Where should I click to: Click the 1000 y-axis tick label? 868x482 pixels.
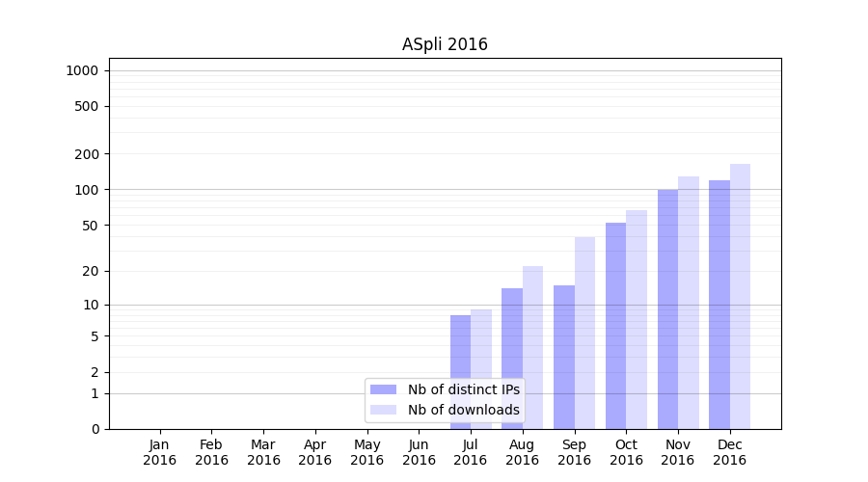click(x=82, y=70)
